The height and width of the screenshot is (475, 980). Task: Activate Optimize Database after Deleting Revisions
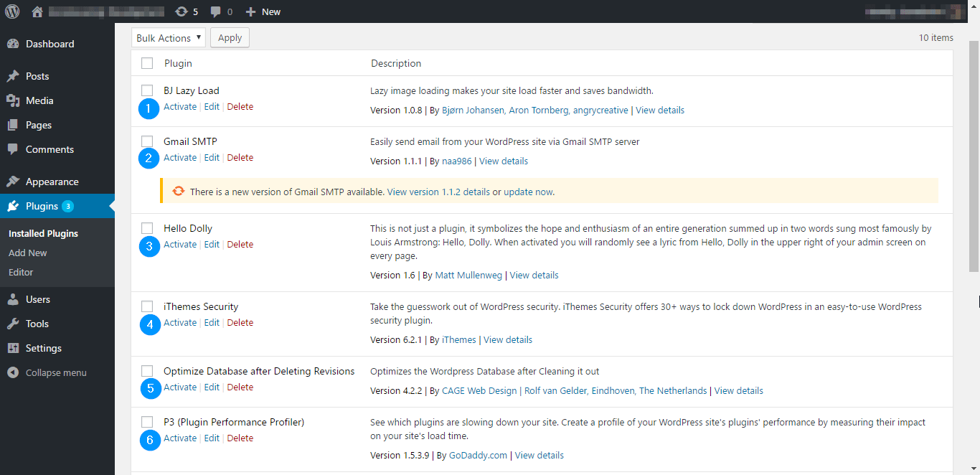pos(180,387)
